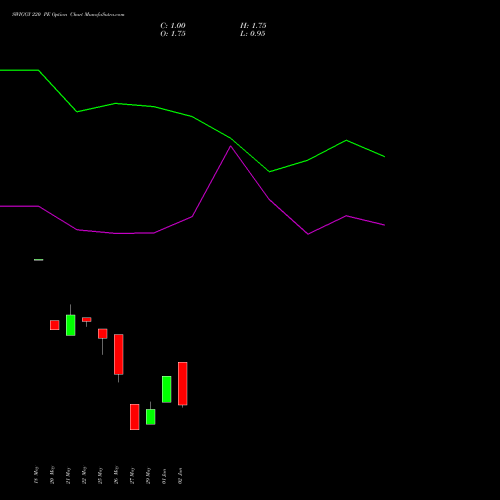
Task: Click the 'C: 1.00' close value
Action: (173, 26)
